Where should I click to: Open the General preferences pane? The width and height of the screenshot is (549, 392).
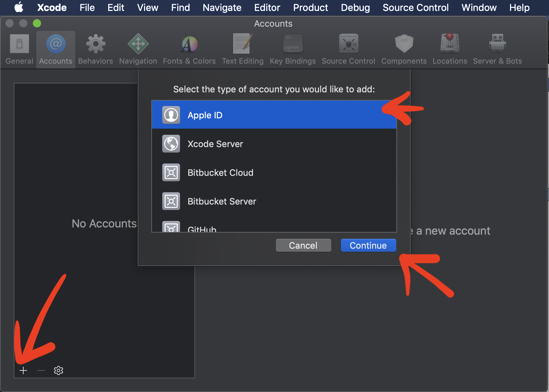point(20,50)
